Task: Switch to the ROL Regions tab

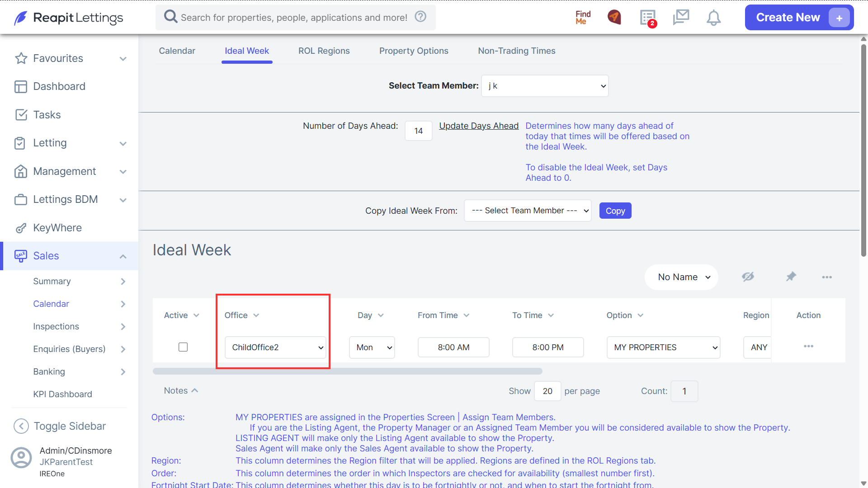Action: click(324, 51)
